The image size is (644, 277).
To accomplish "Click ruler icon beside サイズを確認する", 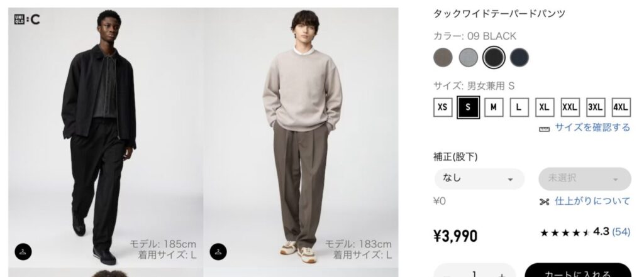I will [544, 129].
